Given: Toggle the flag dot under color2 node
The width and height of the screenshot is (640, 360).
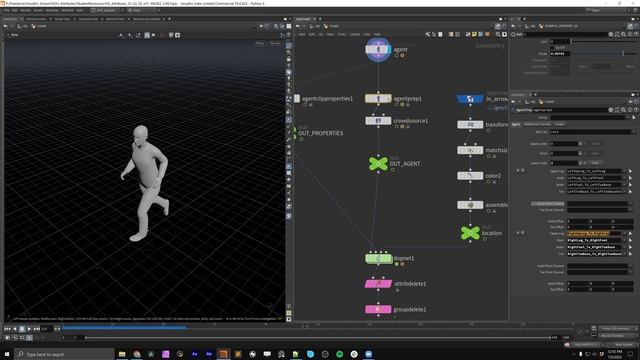Looking at the screenshot, I should tap(489, 182).
